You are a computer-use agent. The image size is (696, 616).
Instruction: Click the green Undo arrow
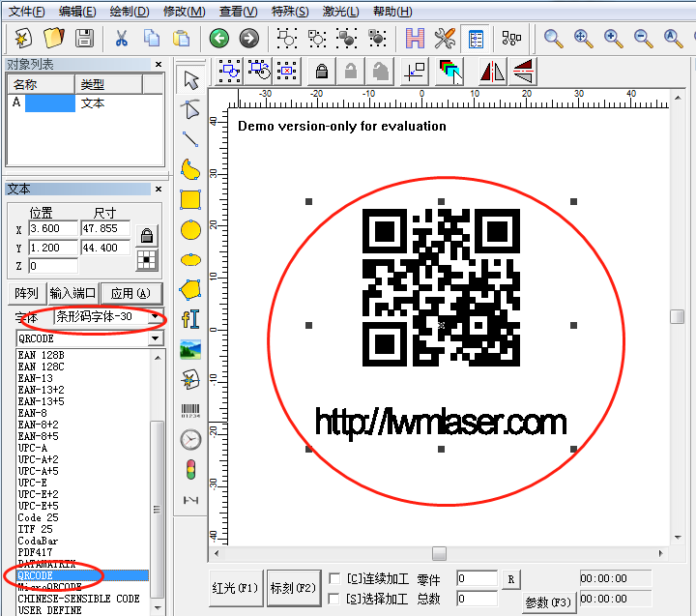219,38
